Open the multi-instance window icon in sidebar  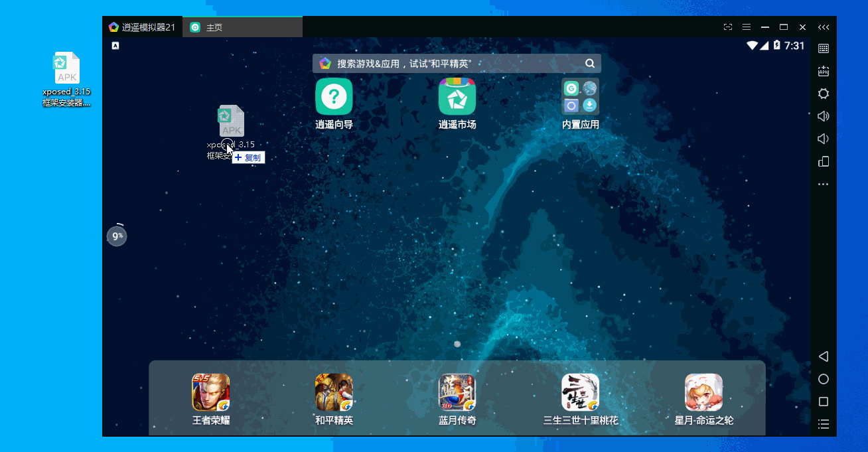(x=824, y=161)
